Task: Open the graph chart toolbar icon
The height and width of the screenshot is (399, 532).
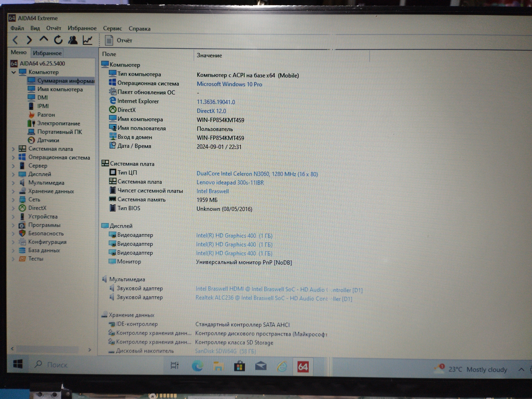Action: tap(88, 40)
